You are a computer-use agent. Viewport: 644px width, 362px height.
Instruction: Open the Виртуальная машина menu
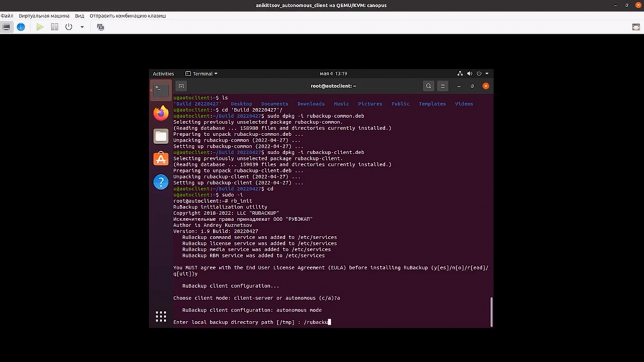tap(44, 16)
